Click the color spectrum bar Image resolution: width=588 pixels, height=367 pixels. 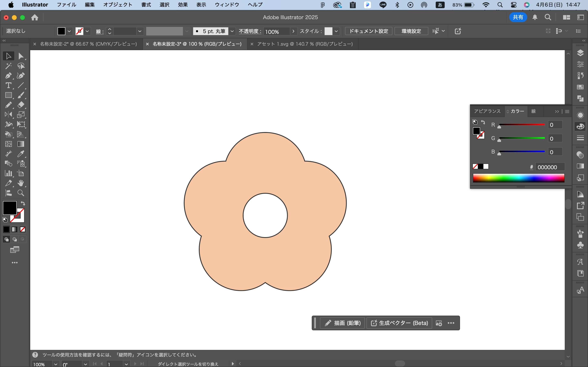(519, 178)
